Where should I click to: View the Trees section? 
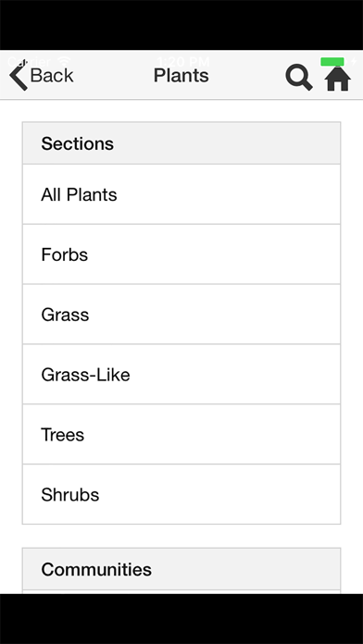181,434
